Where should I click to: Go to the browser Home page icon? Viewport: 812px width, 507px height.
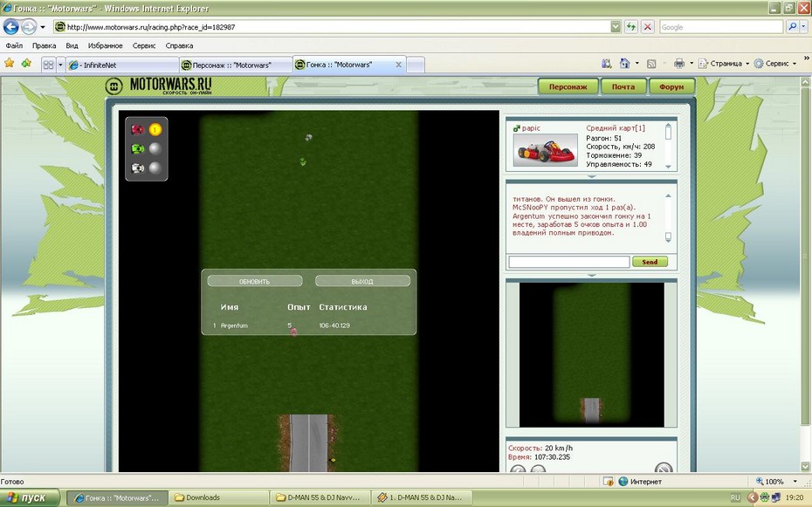pyautogui.click(x=624, y=63)
